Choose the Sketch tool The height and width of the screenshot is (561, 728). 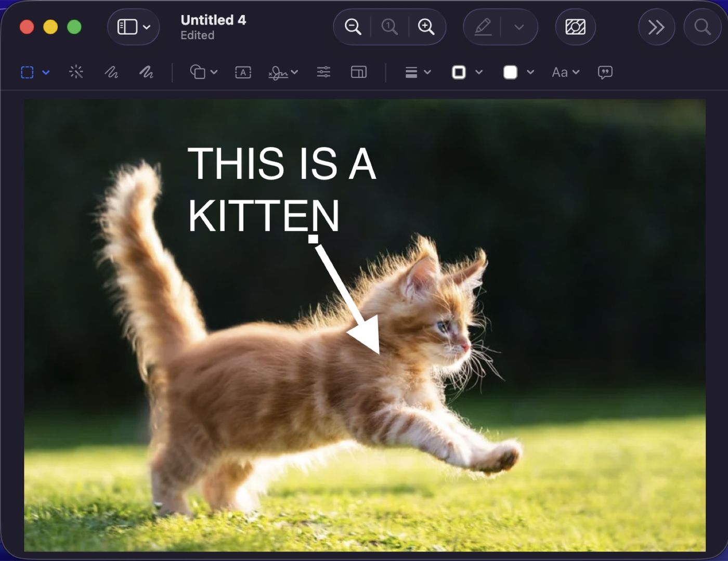point(111,72)
